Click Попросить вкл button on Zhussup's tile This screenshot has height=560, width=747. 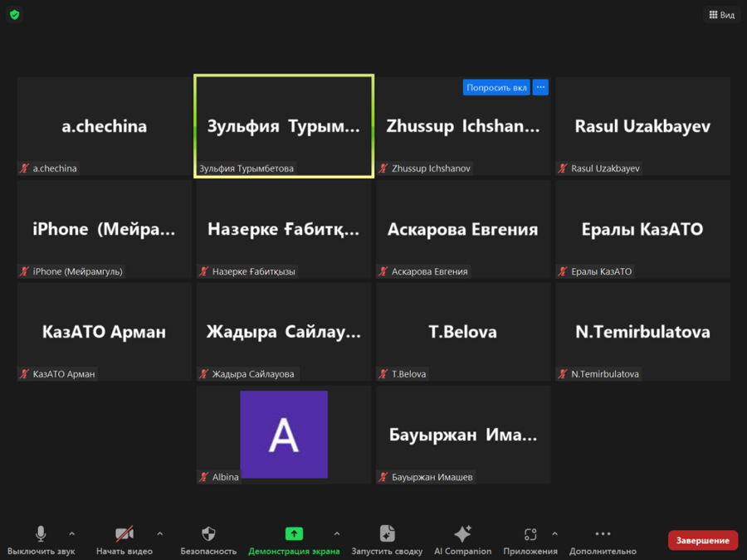496,87
